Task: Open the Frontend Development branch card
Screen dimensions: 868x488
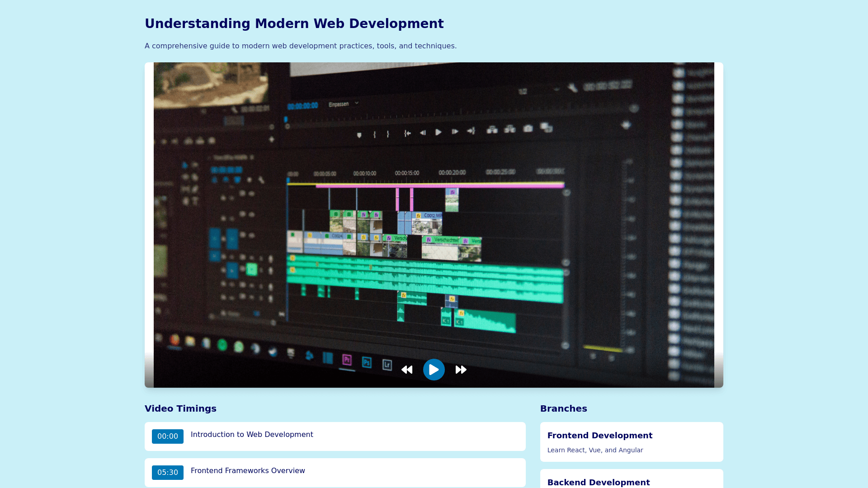Action: 631,441
